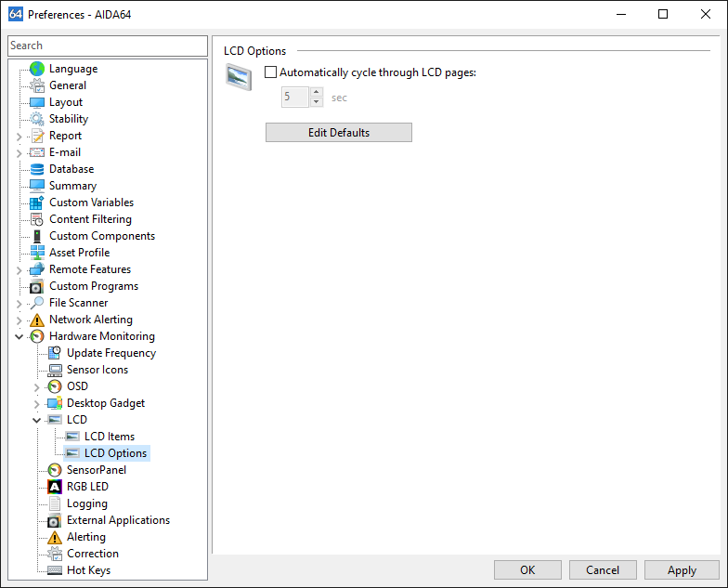Click the OSD gauge icon
This screenshot has width=728, height=588.
pyautogui.click(x=54, y=386)
